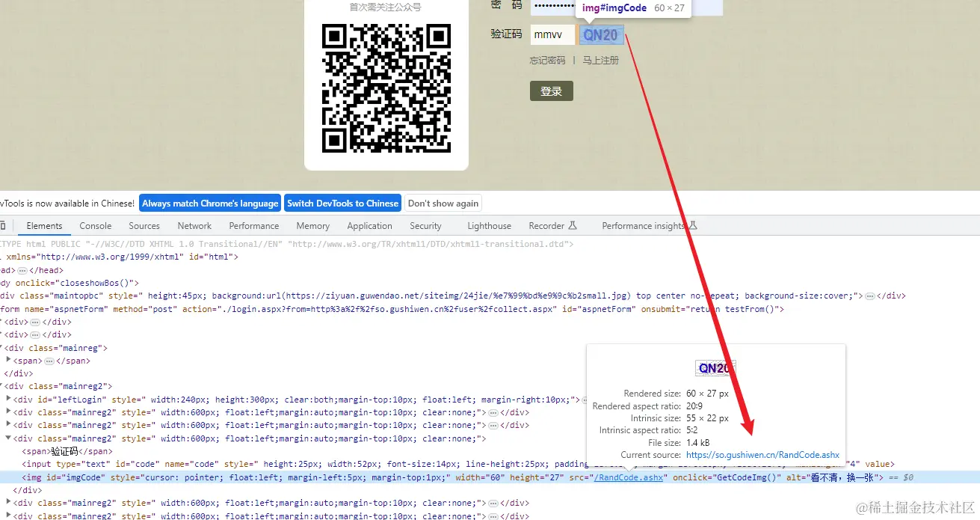Click the Recorder tab's flask icon
The image size is (980, 520).
coord(573,225)
